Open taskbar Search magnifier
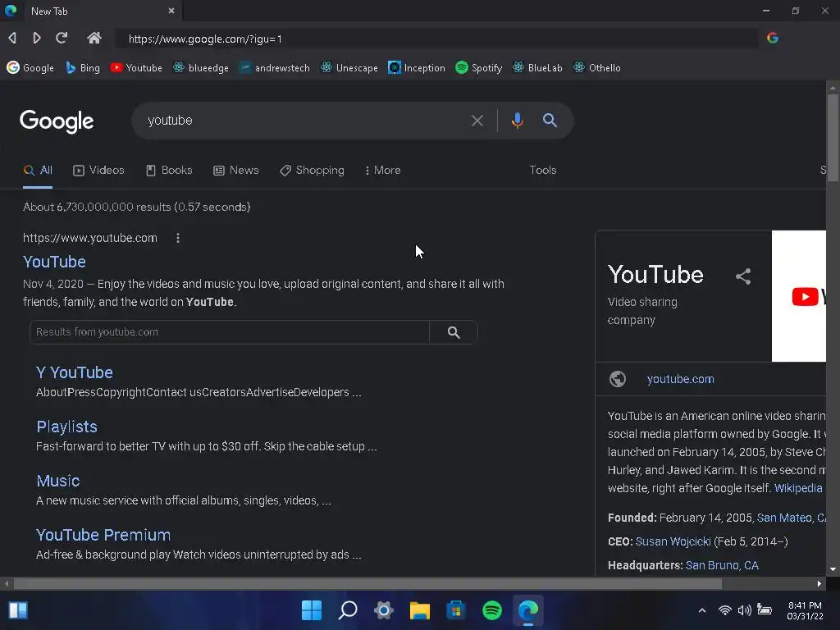The image size is (840, 630). 348,610
